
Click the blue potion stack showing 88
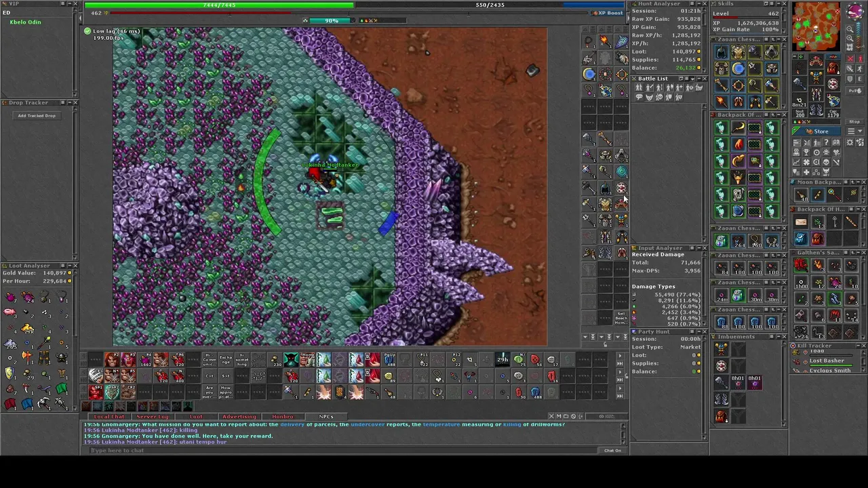722,323
